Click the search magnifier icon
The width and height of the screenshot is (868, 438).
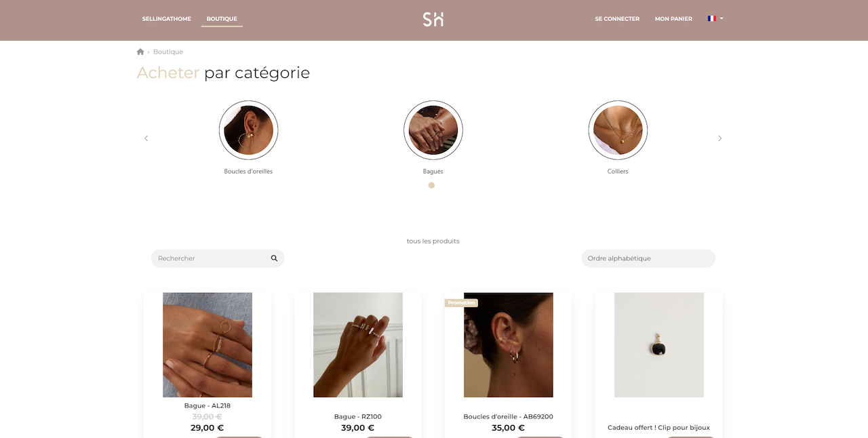(274, 258)
